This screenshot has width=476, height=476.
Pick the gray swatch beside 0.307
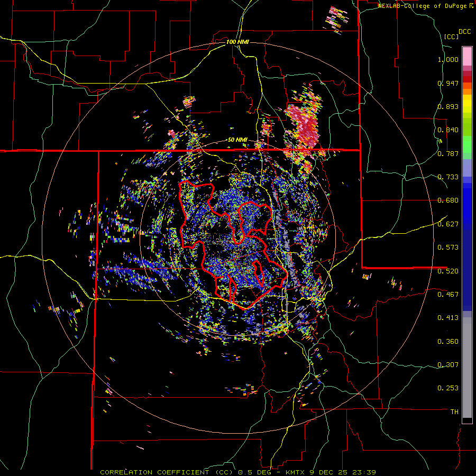(x=467, y=365)
